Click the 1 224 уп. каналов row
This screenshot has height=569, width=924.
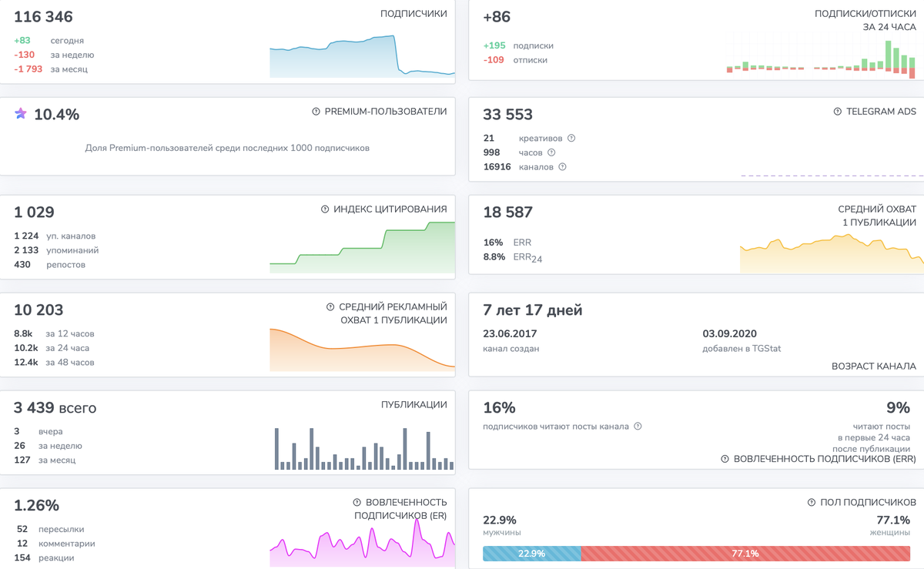[55, 236]
